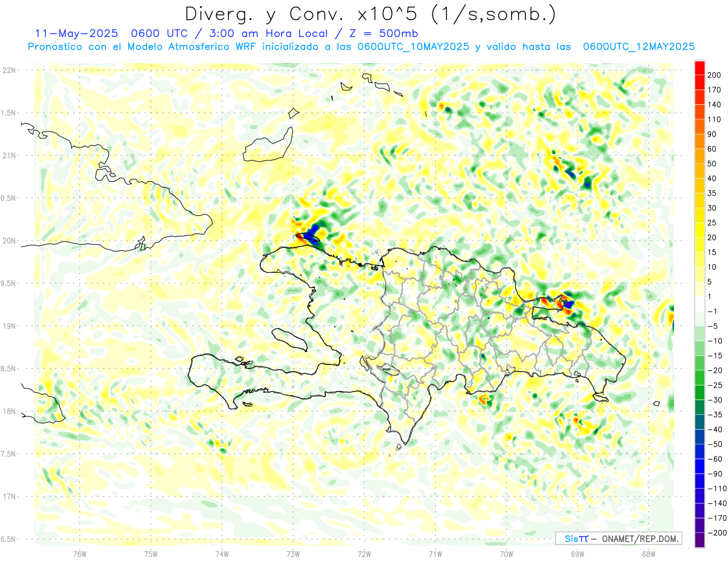Click the '69W' longitude label
The height and width of the screenshot is (562, 728).
[x=578, y=554]
